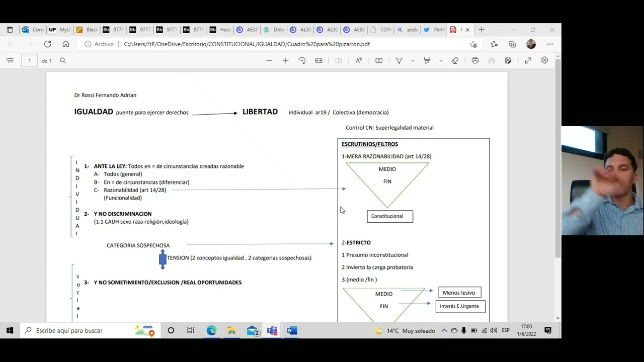The image size is (644, 362).
Task: Expand Draw pen options dropdown arrow
Action: pyautogui.click(x=413, y=60)
